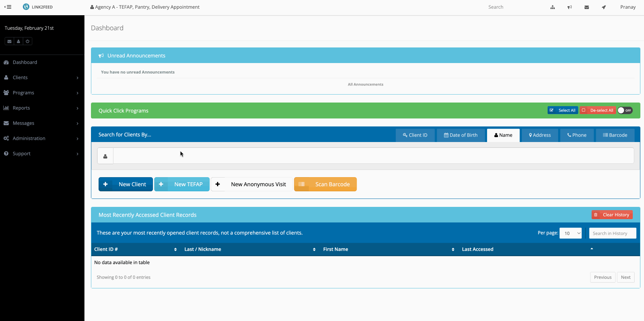This screenshot has height=321, width=644.
Task: Switch to the Date of Birth search tab
Action: pyautogui.click(x=461, y=135)
